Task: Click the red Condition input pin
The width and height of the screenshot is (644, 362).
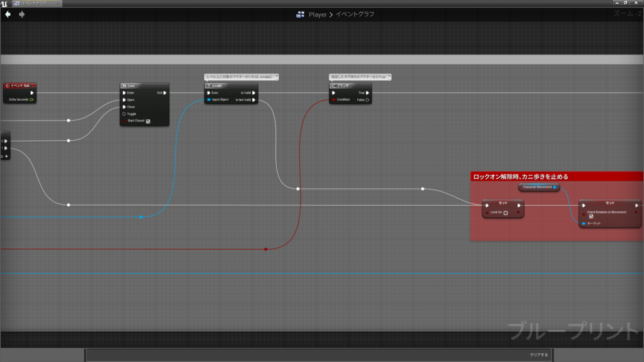Action: pos(333,100)
